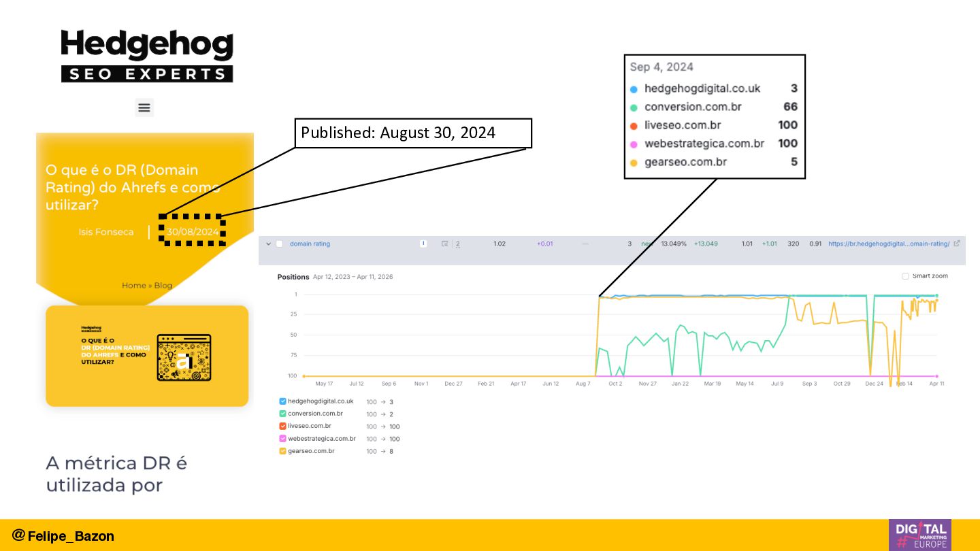Click webestrategica.com.br in the tooltip
980x551 pixels.
click(x=704, y=144)
